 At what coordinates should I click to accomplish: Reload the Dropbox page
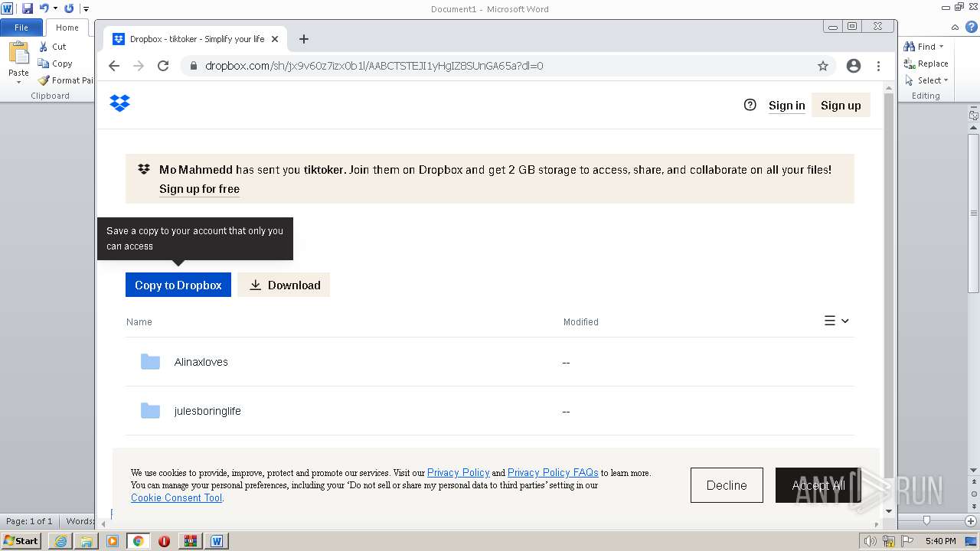(x=163, y=66)
